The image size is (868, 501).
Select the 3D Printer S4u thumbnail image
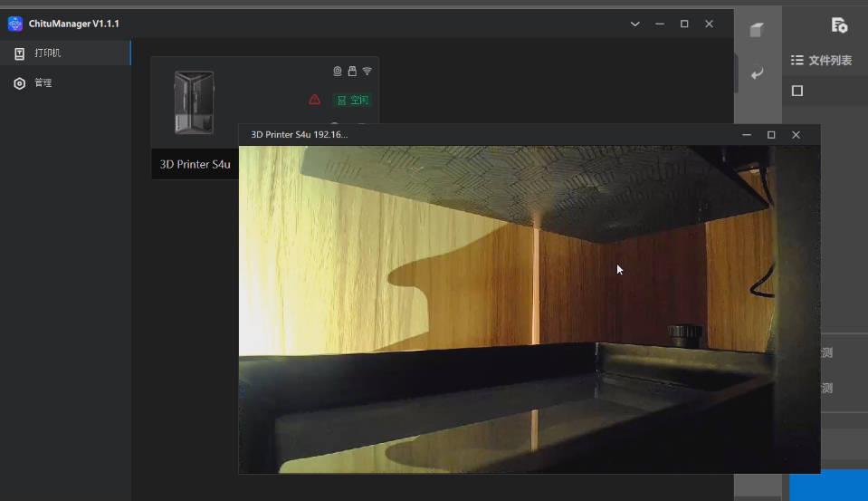coord(194,102)
